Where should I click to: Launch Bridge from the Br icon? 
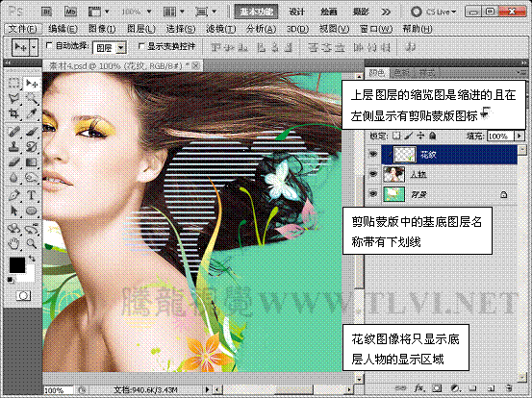pyautogui.click(x=46, y=12)
